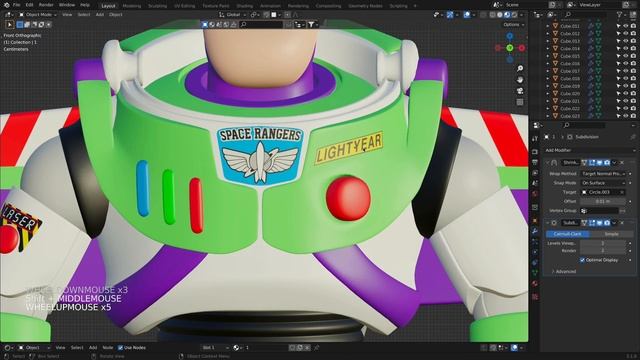
Task: Open the Edit menu
Action: coord(29,5)
